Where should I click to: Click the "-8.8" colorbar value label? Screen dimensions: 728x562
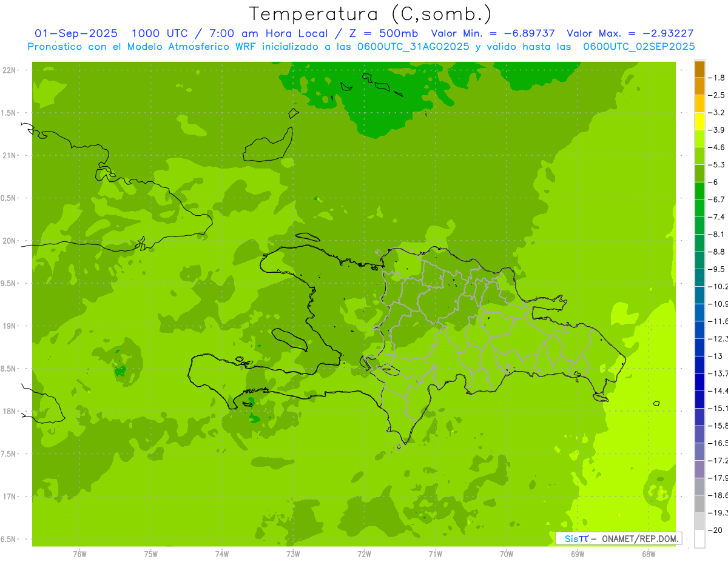716,252
